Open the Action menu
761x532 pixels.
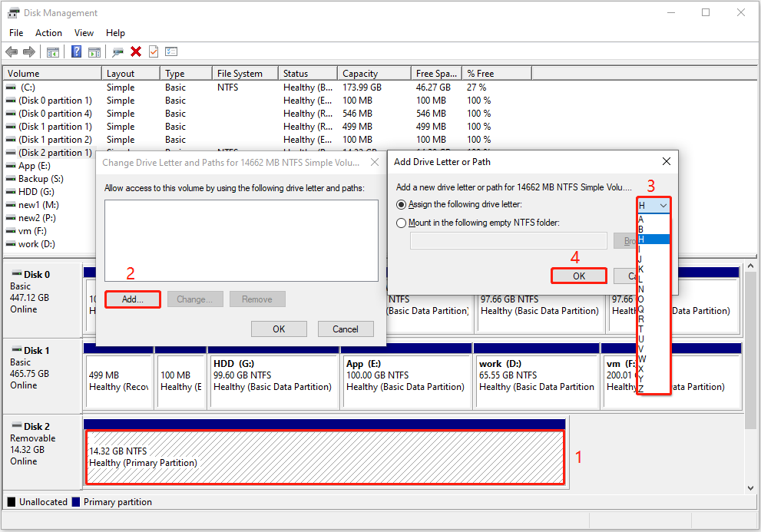(48, 32)
